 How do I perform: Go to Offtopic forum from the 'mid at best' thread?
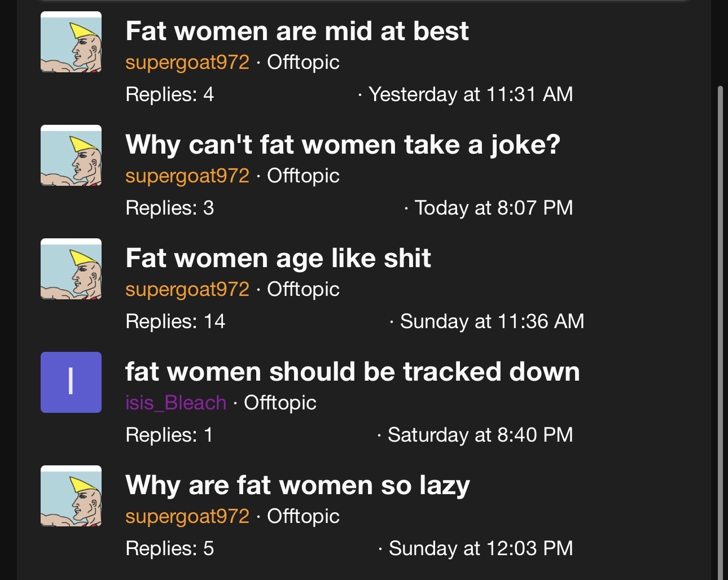coord(303,62)
